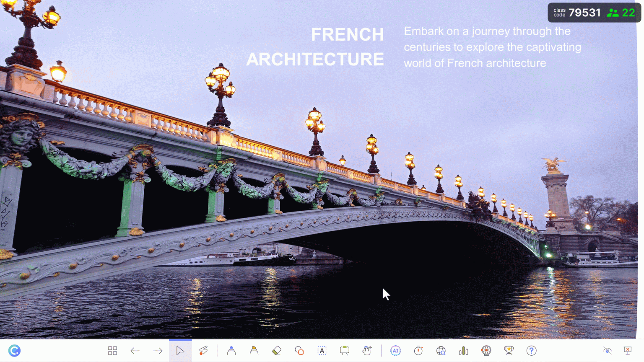Advance to the next slide
The width and height of the screenshot is (644, 362).
click(158, 351)
